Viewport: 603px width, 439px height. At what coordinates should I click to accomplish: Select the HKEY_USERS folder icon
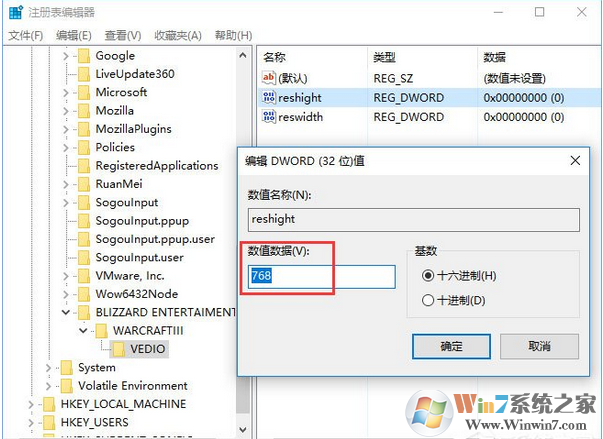click(x=49, y=422)
